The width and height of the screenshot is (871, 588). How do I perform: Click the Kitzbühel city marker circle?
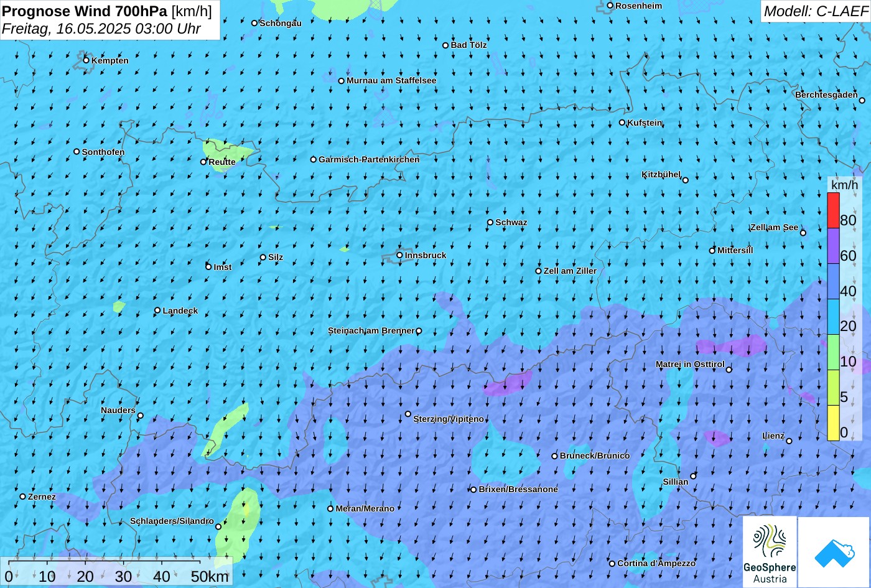pos(685,180)
